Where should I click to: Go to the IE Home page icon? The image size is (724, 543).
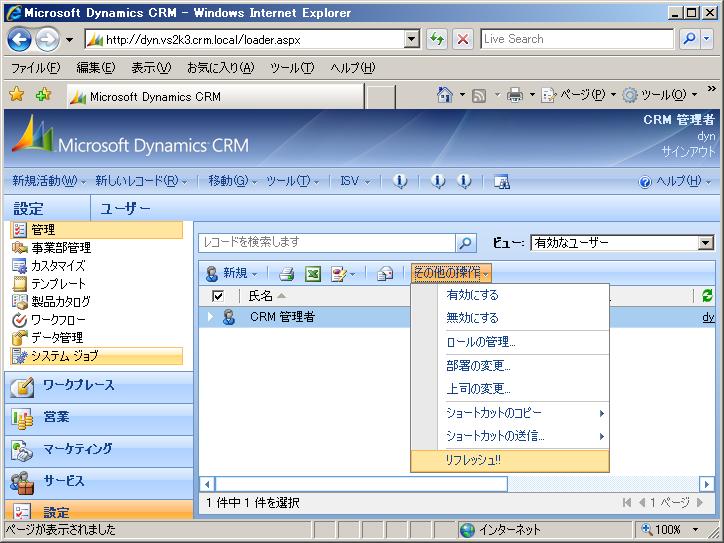(x=445, y=95)
